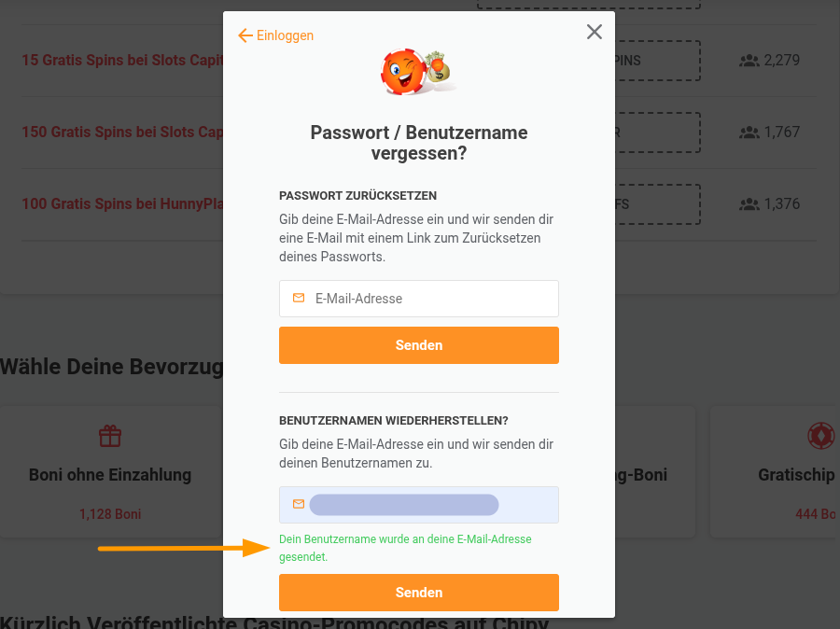Viewport: 840px width, 629px height.
Task: Click the back arrow next to Einloggen
Action: (245, 35)
